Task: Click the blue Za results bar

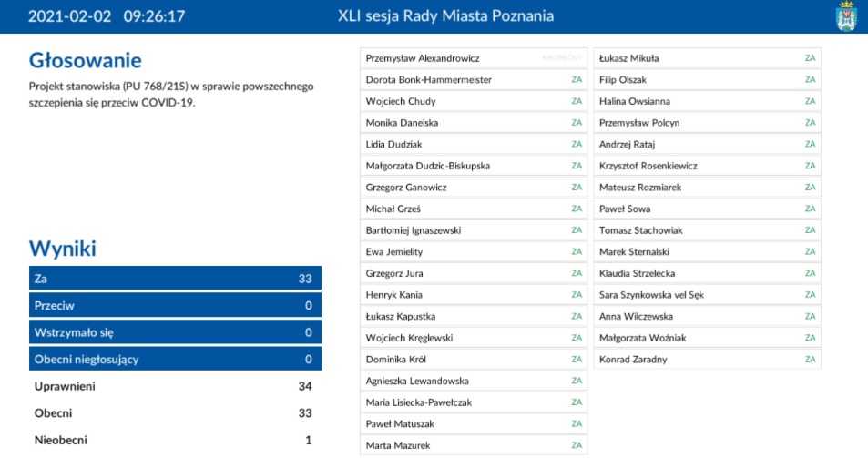Action: point(175,279)
